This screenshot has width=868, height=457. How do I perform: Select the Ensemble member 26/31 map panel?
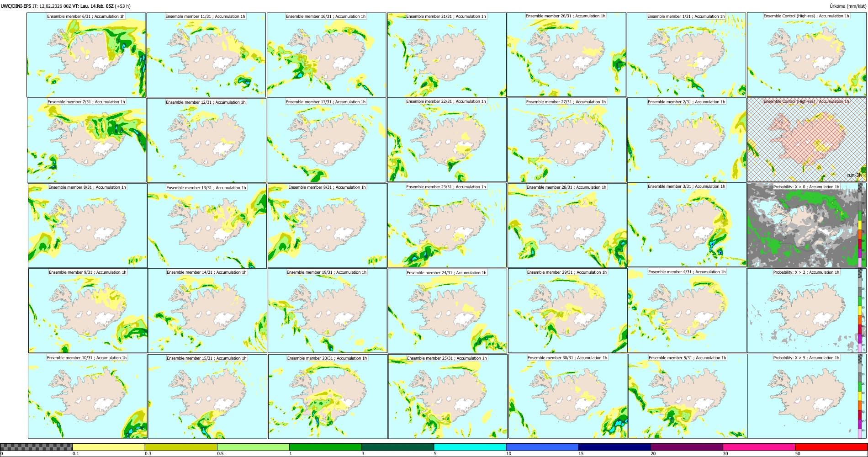[566, 55]
